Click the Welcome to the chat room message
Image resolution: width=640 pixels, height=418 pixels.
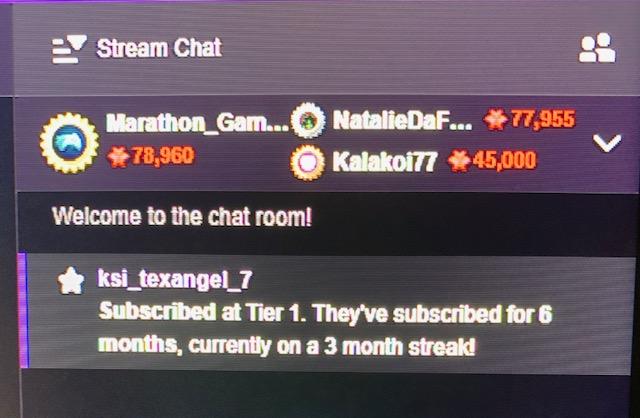(x=182, y=216)
